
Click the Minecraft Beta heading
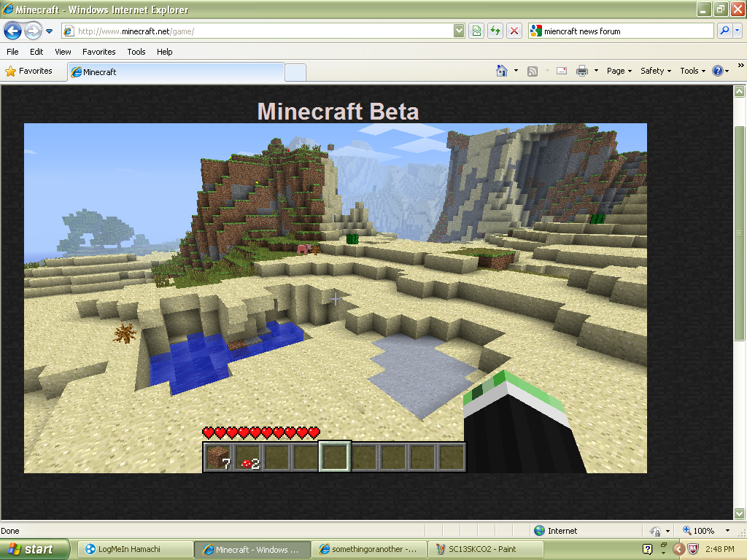pyautogui.click(x=338, y=112)
